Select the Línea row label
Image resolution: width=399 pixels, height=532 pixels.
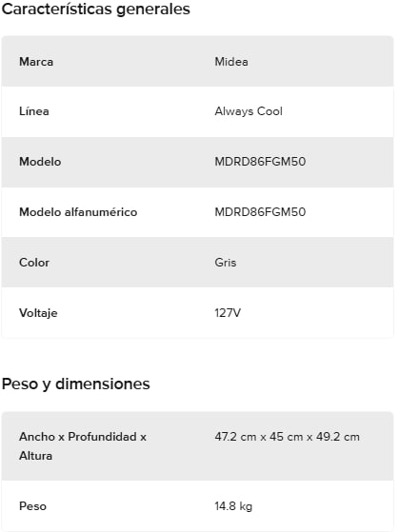coord(34,111)
